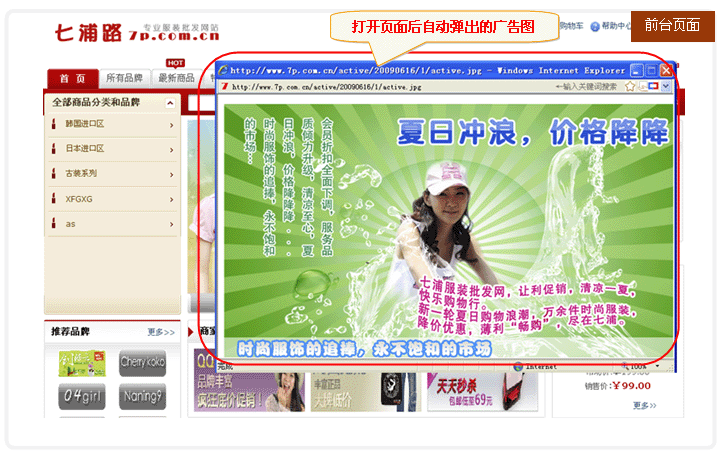
Task: Select the 韩国进口区 category
Action: 85,124
